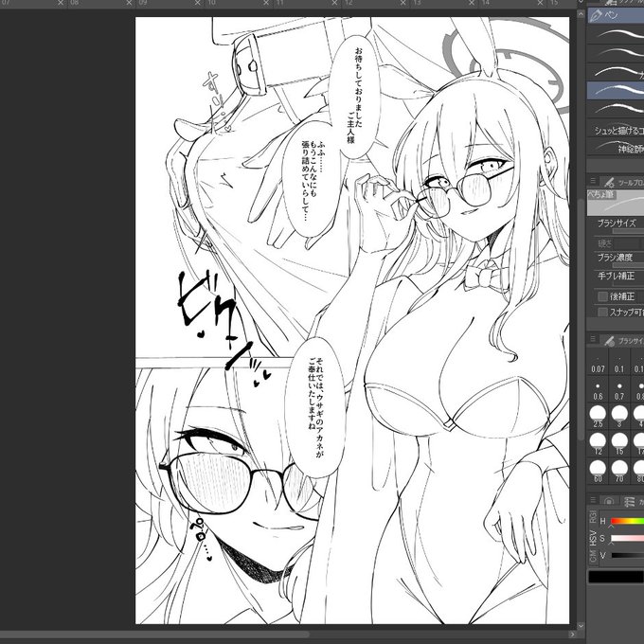Switch to the color slider tab icon
Viewport: 644px width, 644px height.
[629, 501]
